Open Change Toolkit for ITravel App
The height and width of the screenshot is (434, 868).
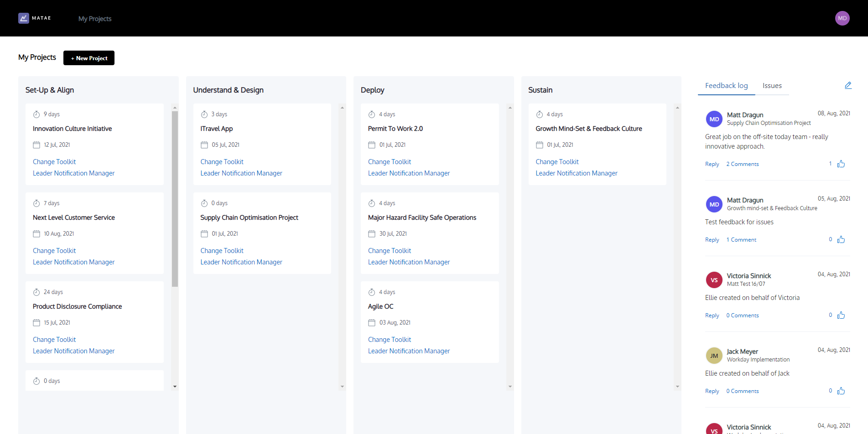click(222, 161)
